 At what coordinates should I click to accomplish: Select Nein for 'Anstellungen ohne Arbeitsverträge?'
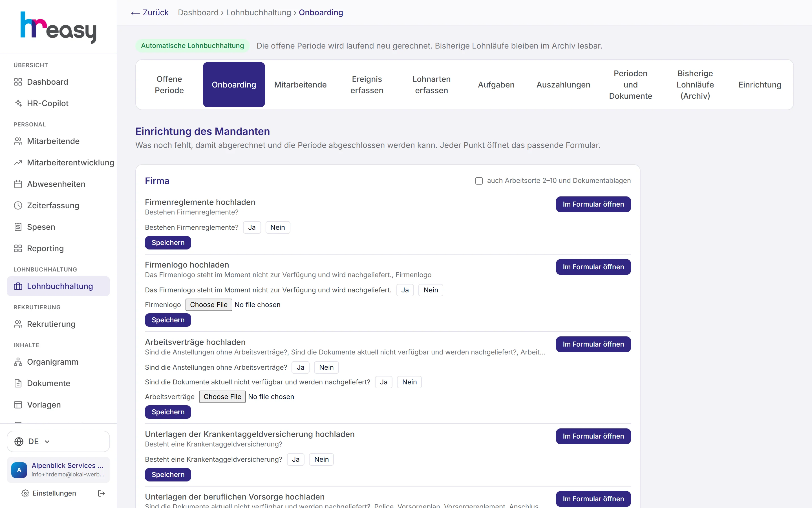click(326, 367)
